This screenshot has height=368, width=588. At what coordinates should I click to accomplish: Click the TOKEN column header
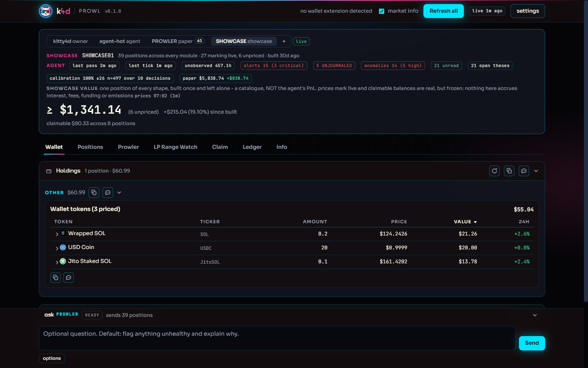[x=63, y=222]
